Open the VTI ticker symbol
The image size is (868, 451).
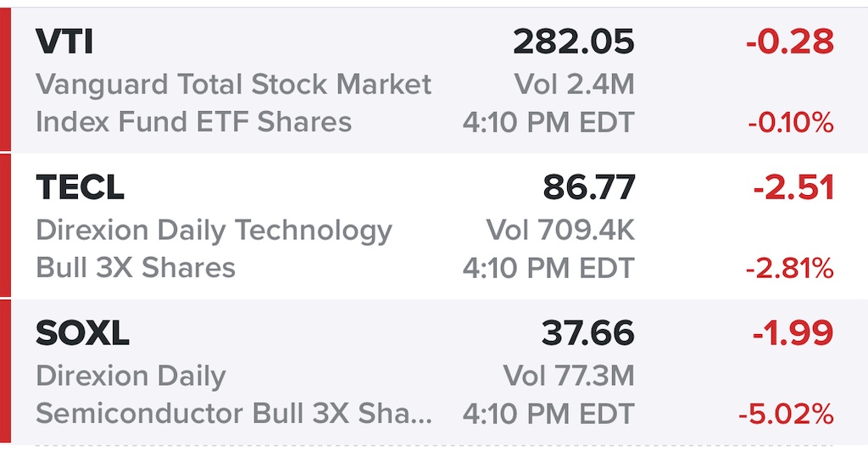[x=64, y=42]
